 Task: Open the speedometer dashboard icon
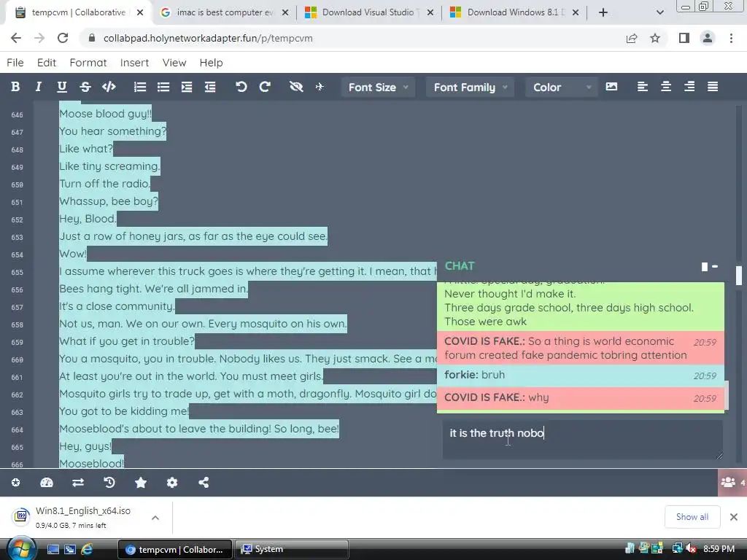click(47, 483)
